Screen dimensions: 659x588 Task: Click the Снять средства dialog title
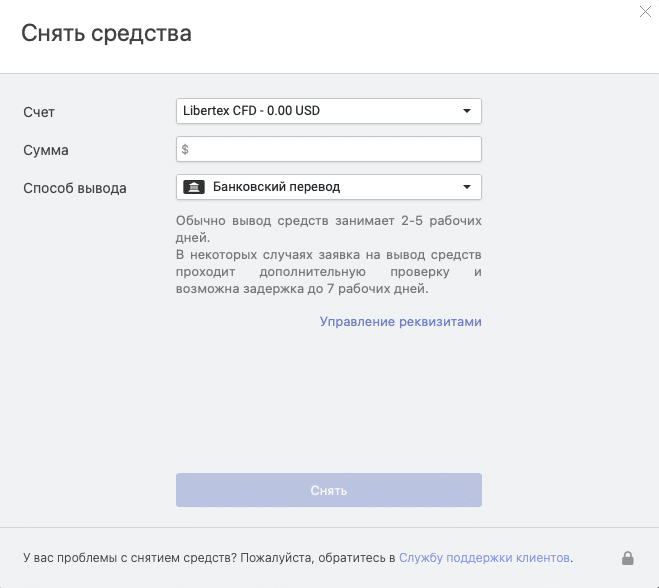106,33
